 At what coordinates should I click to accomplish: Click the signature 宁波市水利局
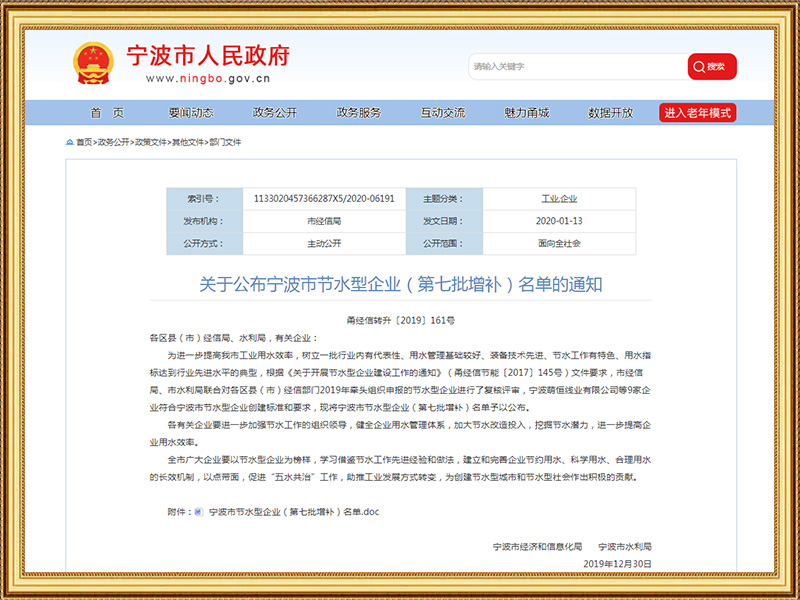[x=625, y=546]
